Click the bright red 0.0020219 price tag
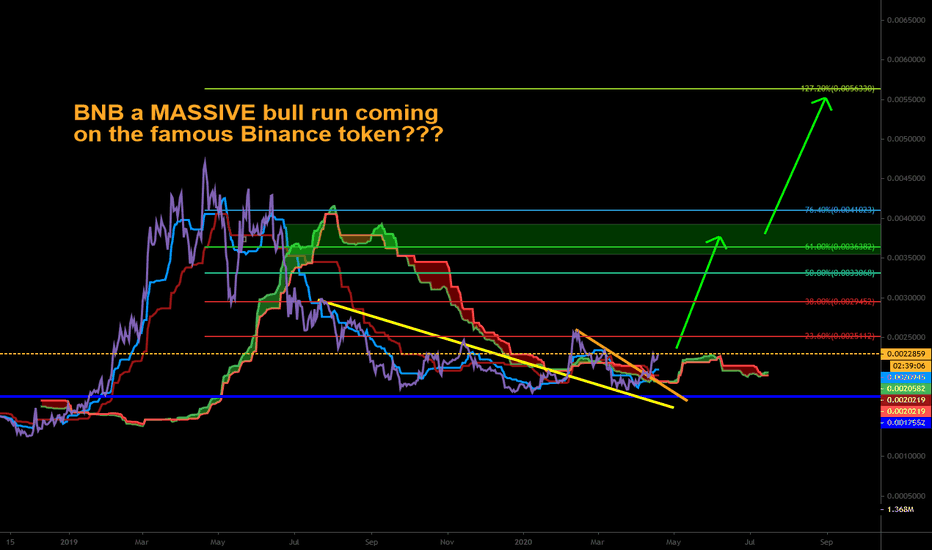The height and width of the screenshot is (550, 932). (x=906, y=411)
